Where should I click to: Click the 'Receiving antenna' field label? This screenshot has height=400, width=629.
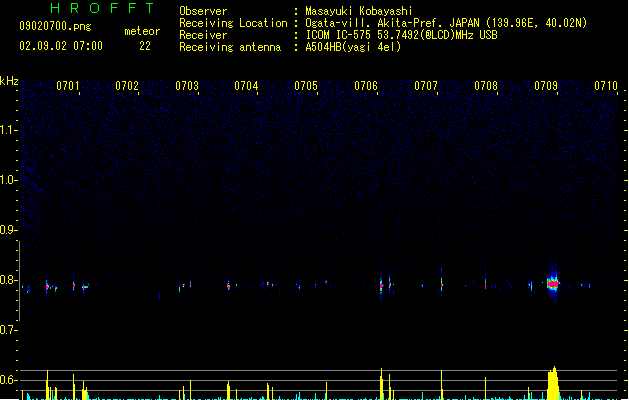click(230, 47)
